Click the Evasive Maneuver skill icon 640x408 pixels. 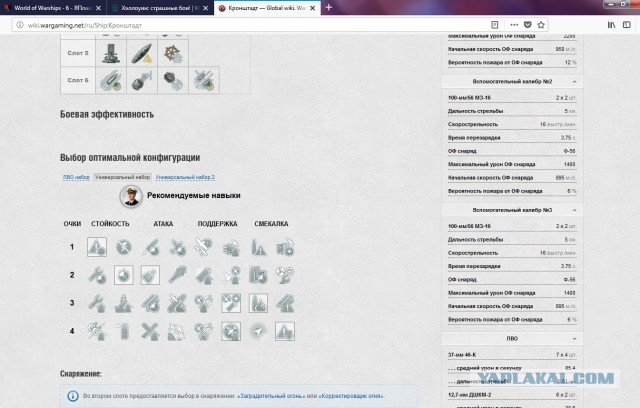[x=285, y=247]
